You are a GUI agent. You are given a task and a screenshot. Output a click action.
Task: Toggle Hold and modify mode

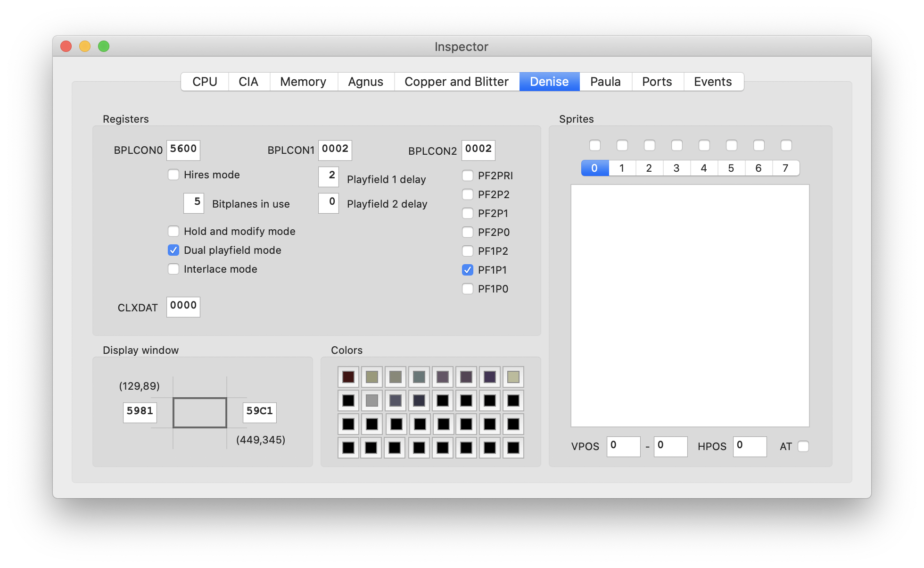pyautogui.click(x=173, y=231)
